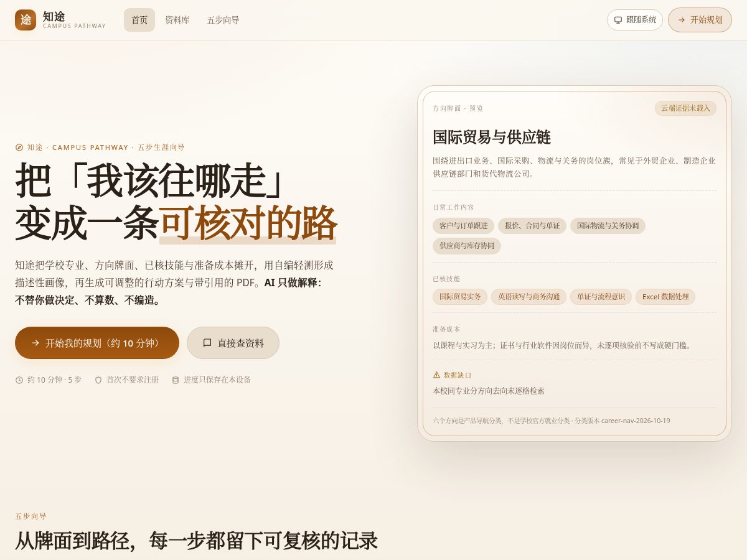Screen dimensions: 747x560
Task: Click the arrow icon in 开始规划
Action: [x=682, y=20]
